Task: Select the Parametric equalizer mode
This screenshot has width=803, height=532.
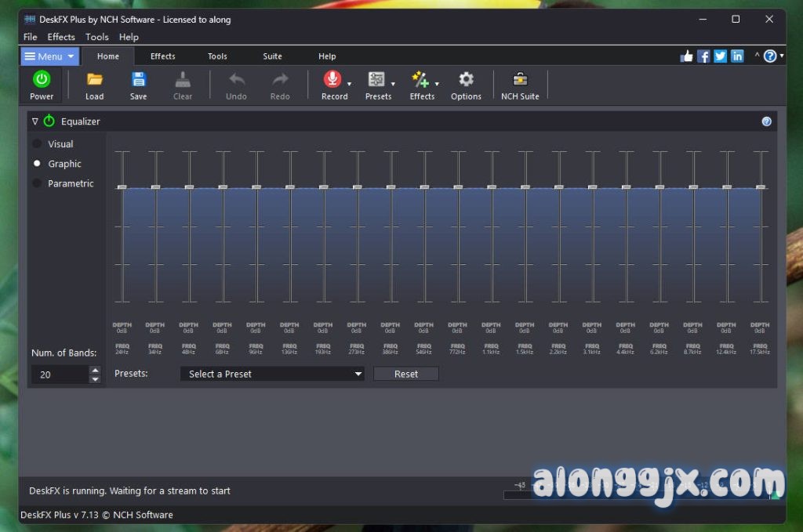Action: pos(37,183)
